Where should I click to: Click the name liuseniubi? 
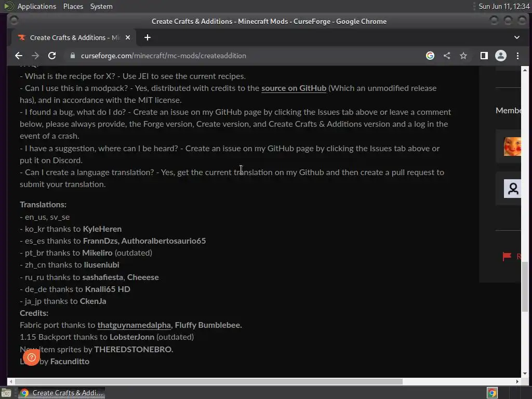[101, 264]
